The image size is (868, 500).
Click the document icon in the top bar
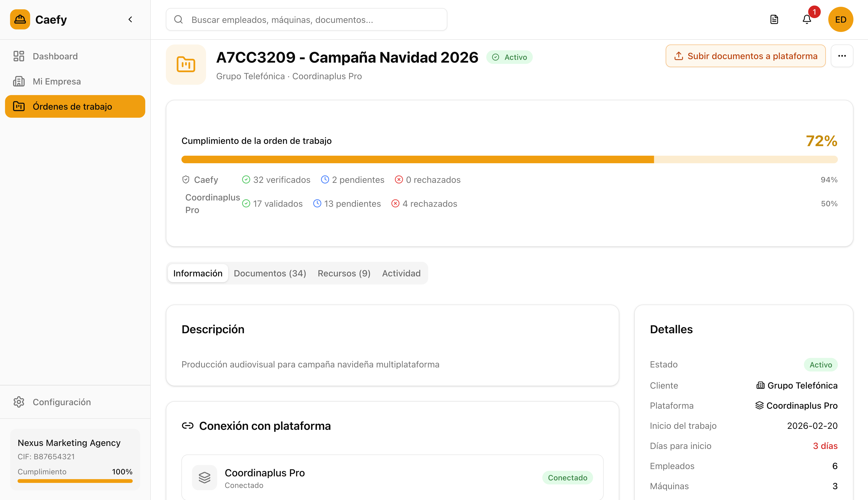(x=774, y=20)
